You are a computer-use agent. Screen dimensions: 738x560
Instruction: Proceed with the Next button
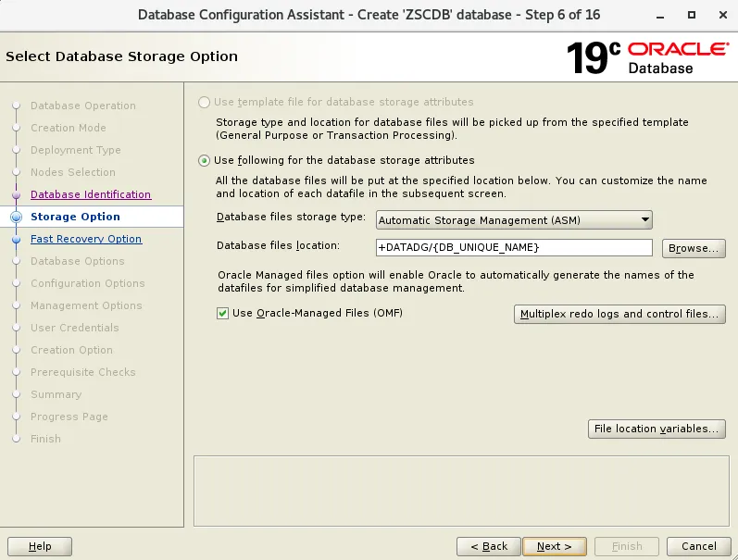(x=555, y=546)
